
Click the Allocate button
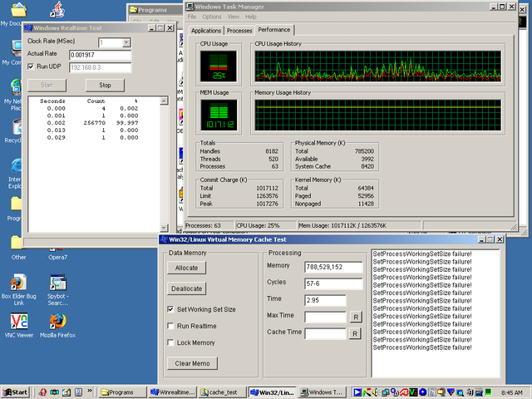coord(186,268)
